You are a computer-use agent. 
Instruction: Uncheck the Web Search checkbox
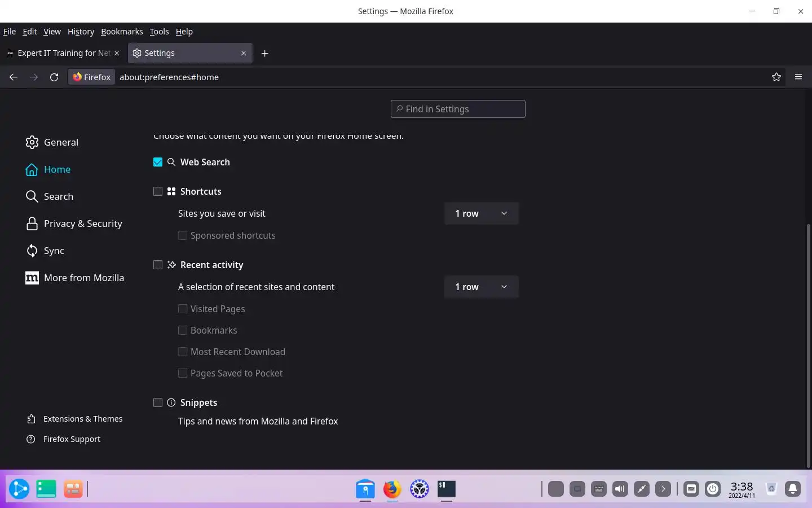pos(158,162)
